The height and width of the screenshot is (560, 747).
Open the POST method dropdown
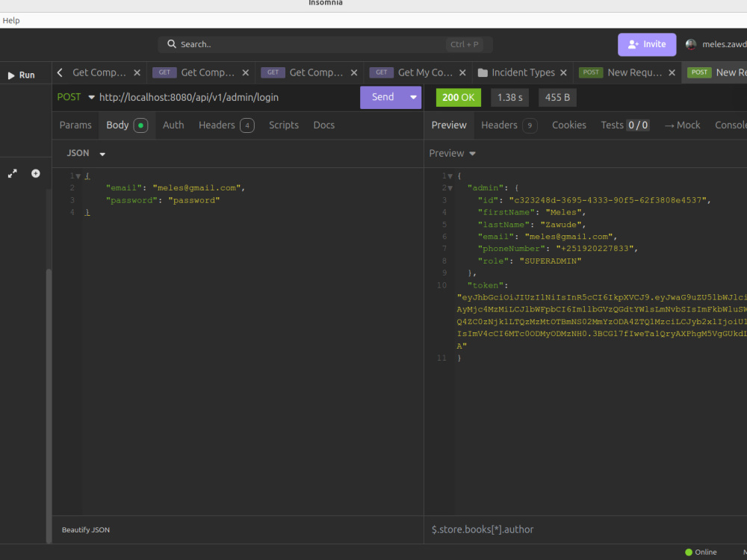[75, 97]
